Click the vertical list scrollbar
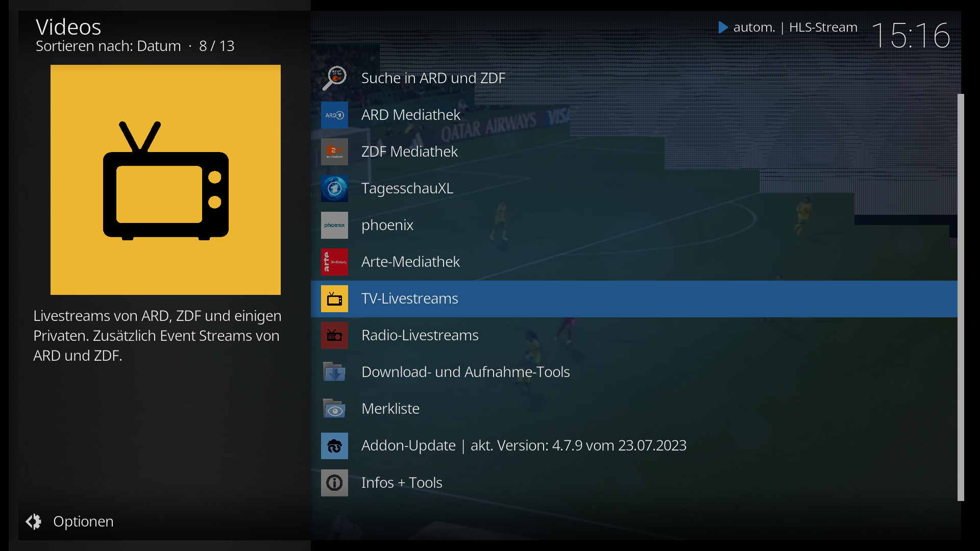This screenshot has width=980, height=551. pos(961,297)
